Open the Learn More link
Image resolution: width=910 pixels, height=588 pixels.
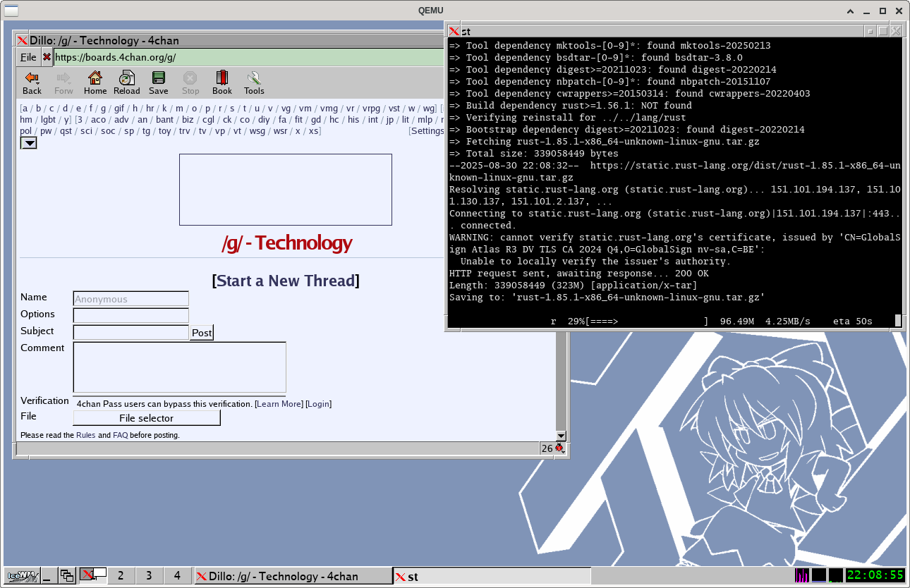click(x=280, y=404)
